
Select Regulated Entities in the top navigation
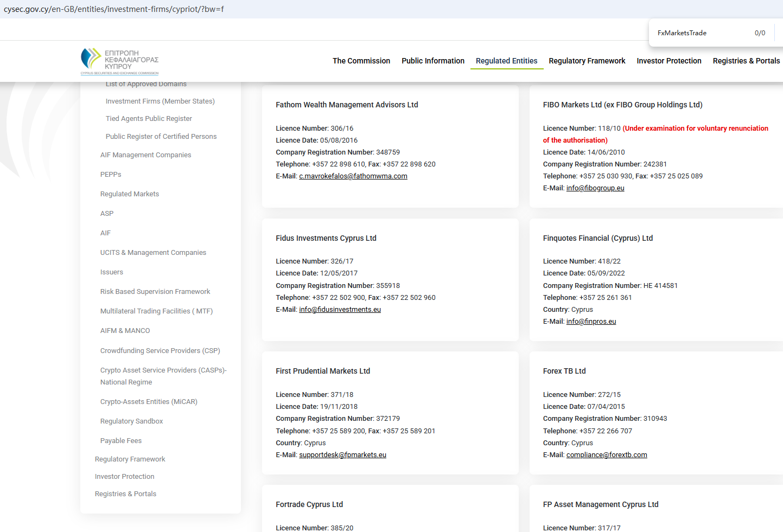[506, 61]
